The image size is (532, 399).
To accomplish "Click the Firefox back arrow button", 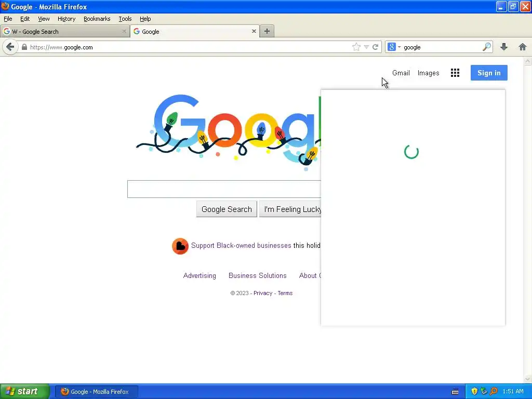I will point(10,47).
